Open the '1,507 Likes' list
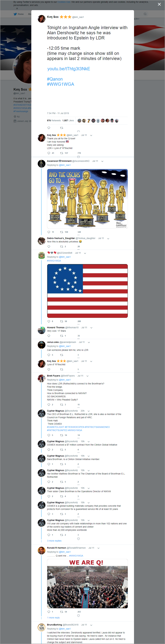Viewport: 165px width, 644px height. [68, 120]
